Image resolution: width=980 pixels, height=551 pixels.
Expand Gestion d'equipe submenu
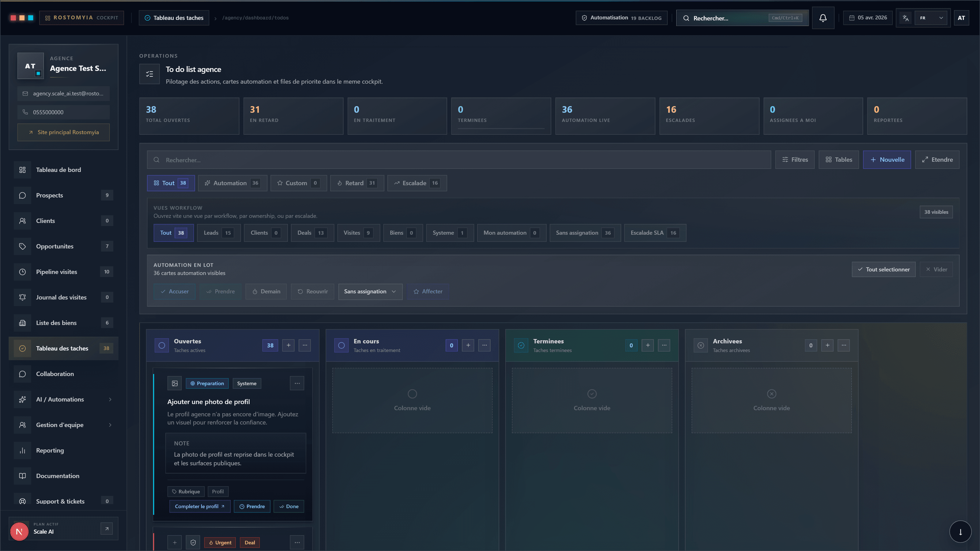coord(64,425)
